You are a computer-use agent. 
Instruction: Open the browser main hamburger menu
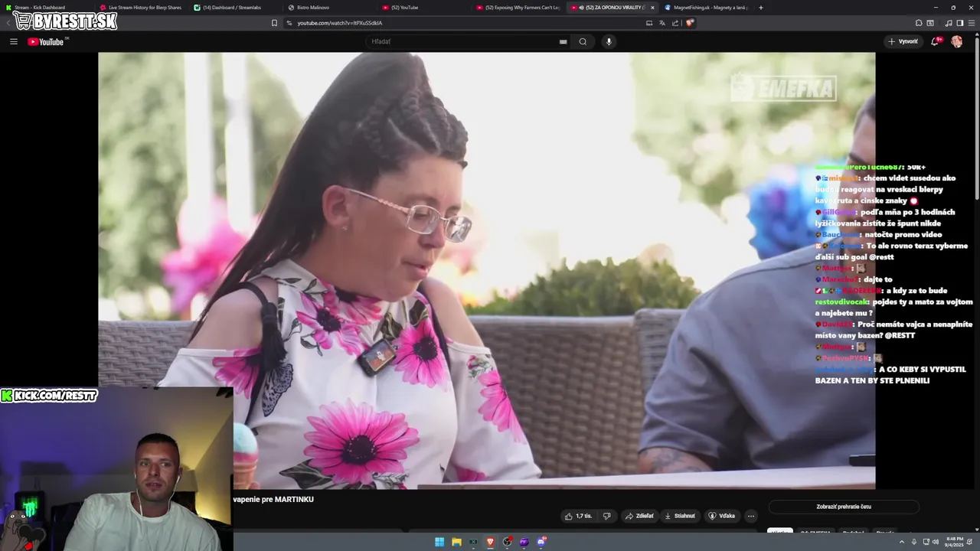pyautogui.click(x=972, y=23)
